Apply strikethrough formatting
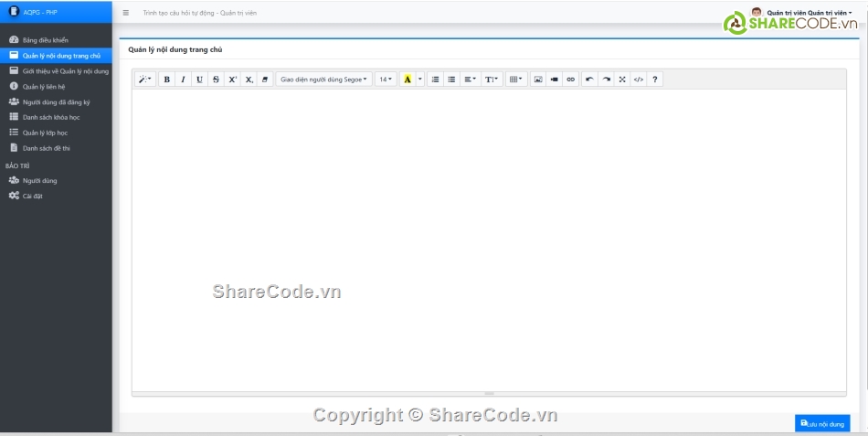 coord(216,80)
